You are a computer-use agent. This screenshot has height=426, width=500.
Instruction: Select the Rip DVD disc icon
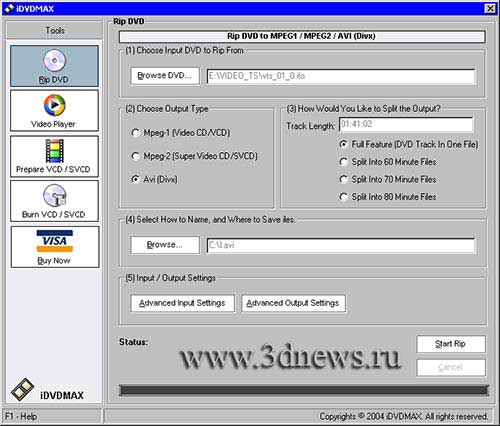[54, 60]
